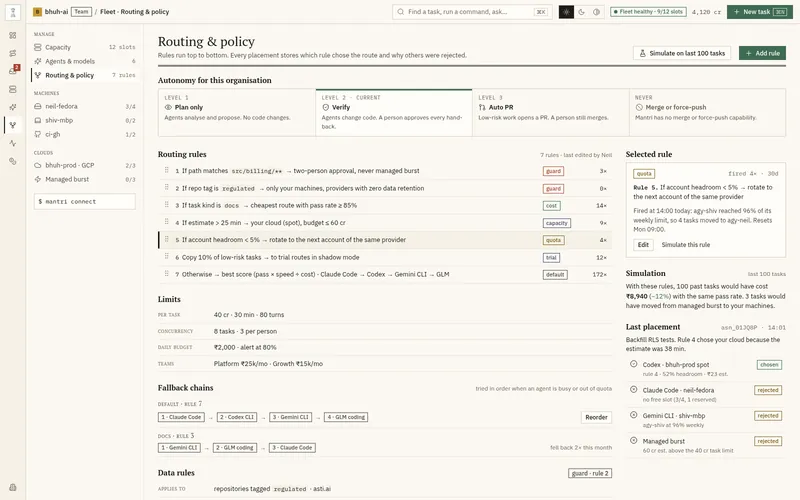The height and width of the screenshot is (500, 800).
Task: Click the guard tag on rule 1
Action: [553, 171]
